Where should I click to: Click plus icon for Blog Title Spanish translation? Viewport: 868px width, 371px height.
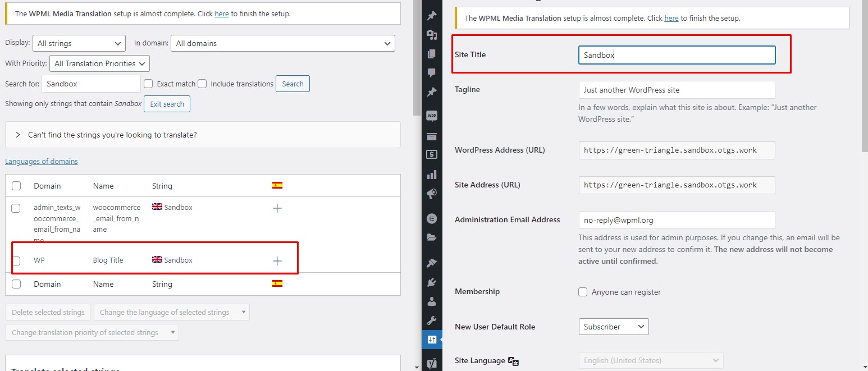click(277, 260)
